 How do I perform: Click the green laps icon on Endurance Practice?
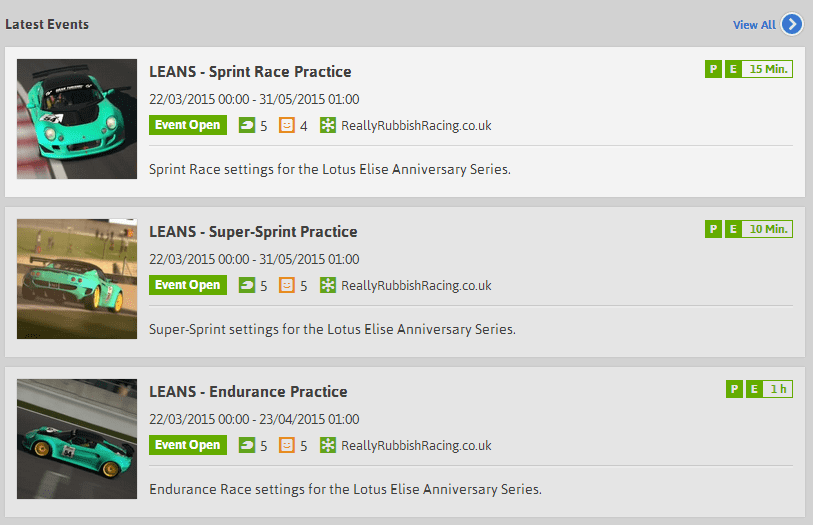(247, 445)
